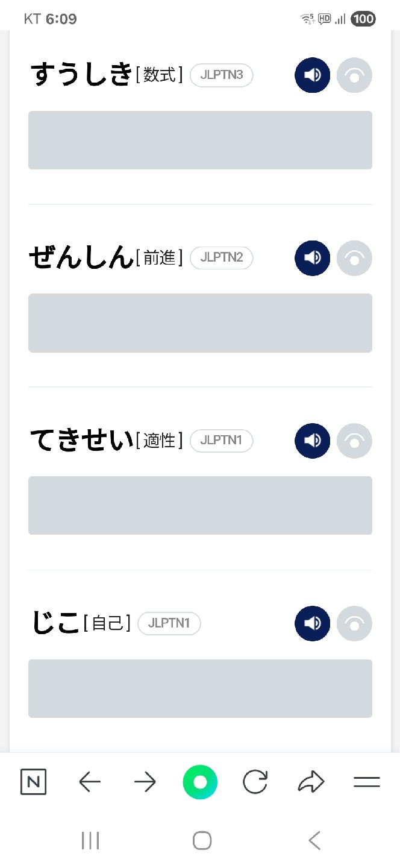
Task: Go back with browser back arrow
Action: click(x=90, y=782)
